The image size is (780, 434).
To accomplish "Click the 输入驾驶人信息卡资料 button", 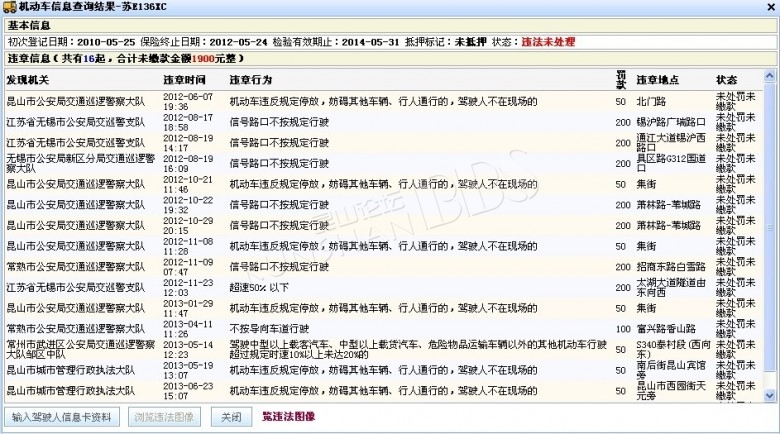I will [62, 417].
